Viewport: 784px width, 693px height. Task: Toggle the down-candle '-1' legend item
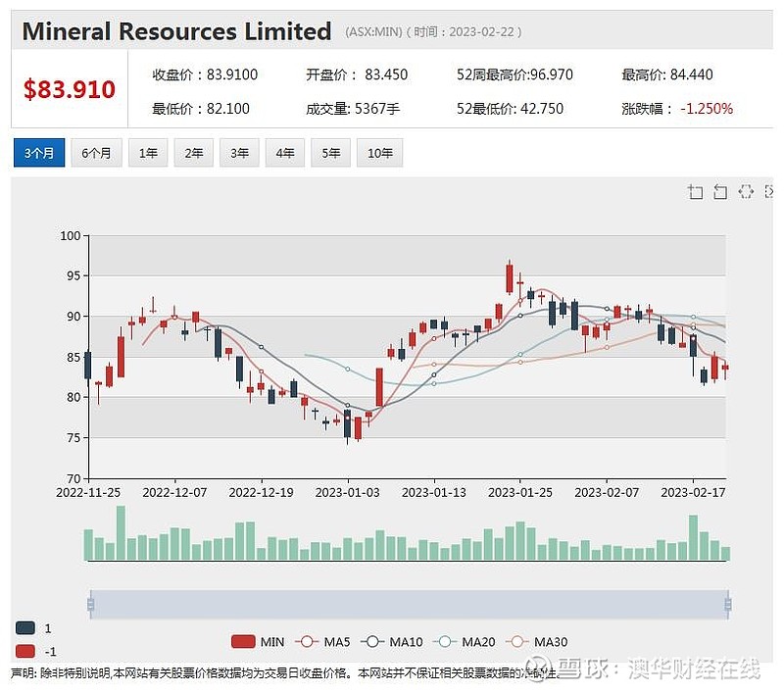pyautogui.click(x=27, y=652)
